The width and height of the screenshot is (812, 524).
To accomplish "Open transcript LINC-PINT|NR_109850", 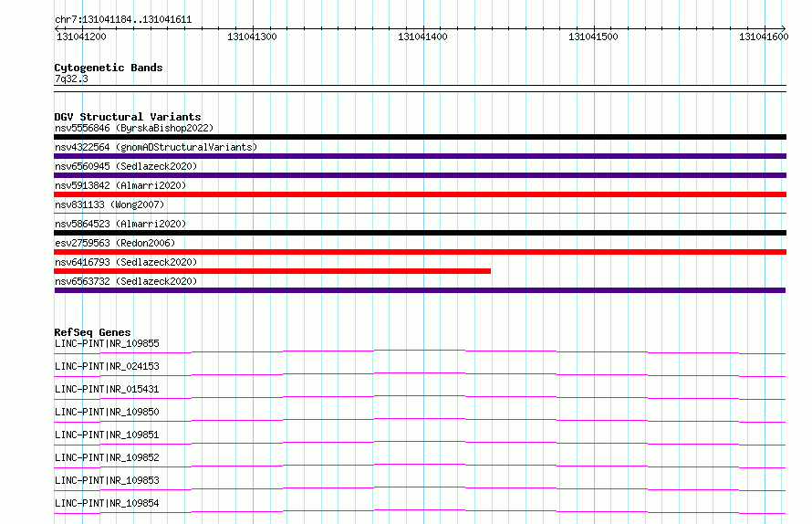I will coord(107,412).
